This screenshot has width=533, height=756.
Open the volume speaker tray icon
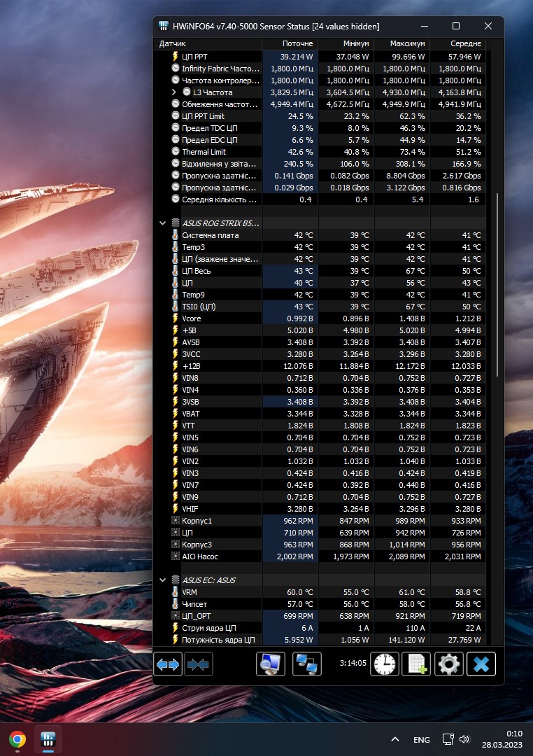pyautogui.click(x=464, y=739)
